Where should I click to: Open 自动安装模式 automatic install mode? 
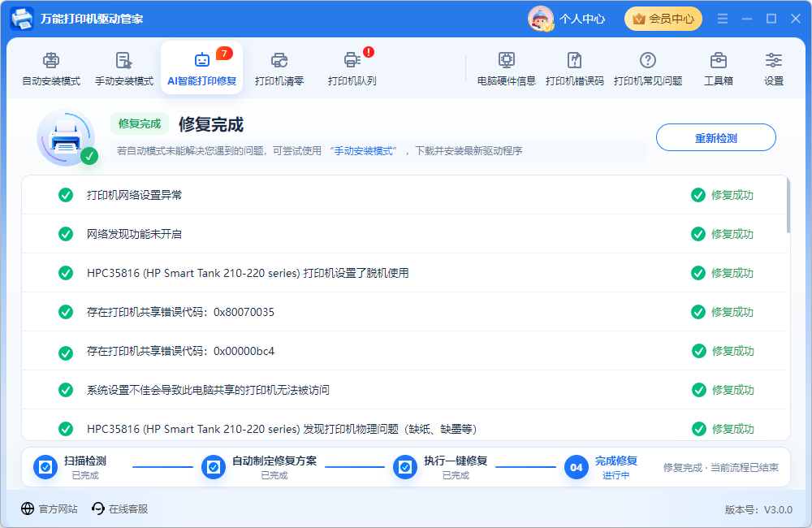point(51,68)
